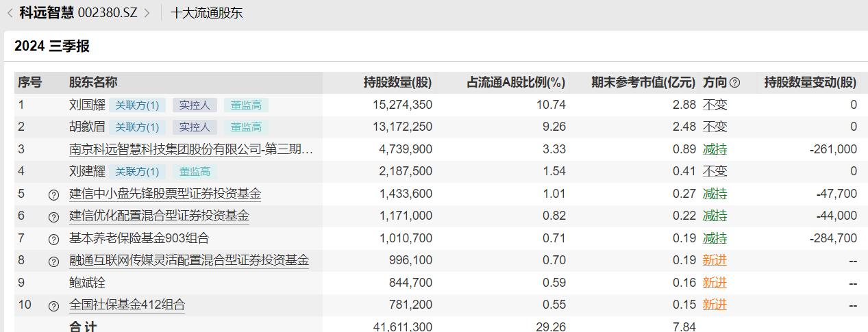The image size is (868, 332).
Task: Select holding value 1,433,600
Action: tap(406, 194)
